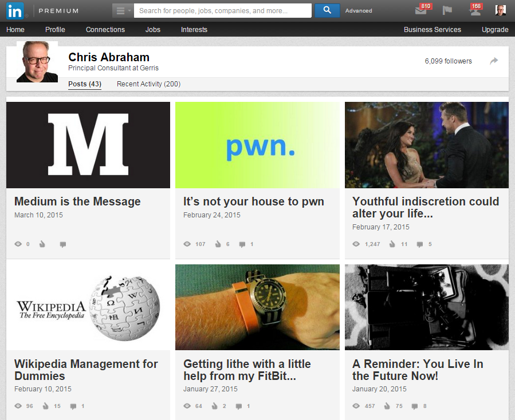Click into the search input field
The height and width of the screenshot is (420, 515).
click(x=223, y=10)
